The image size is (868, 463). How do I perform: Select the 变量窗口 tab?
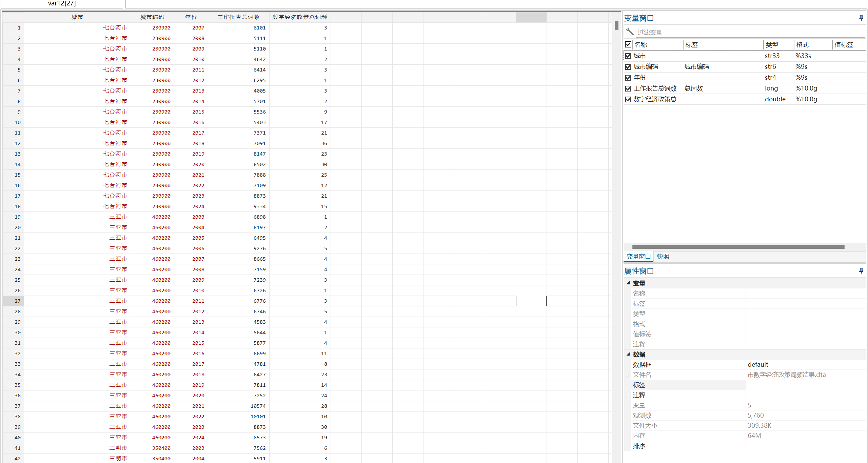pos(638,257)
